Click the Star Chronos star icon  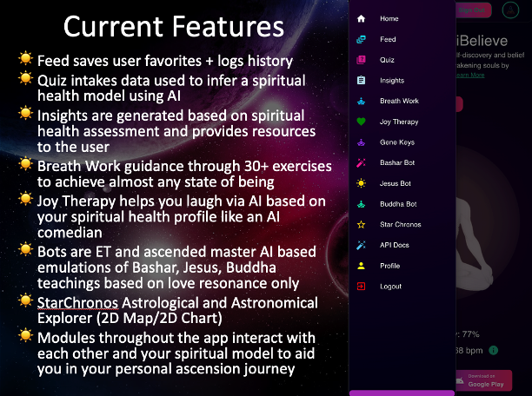361,225
